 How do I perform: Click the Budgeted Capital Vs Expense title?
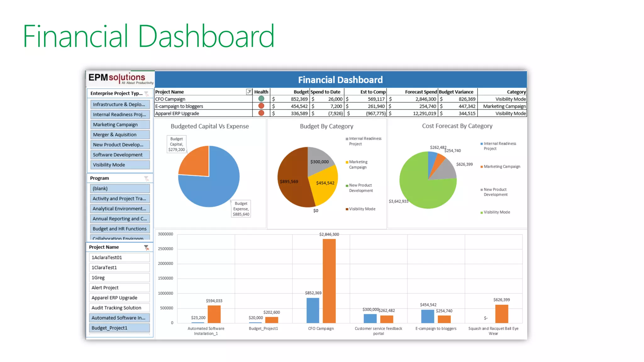(x=210, y=126)
